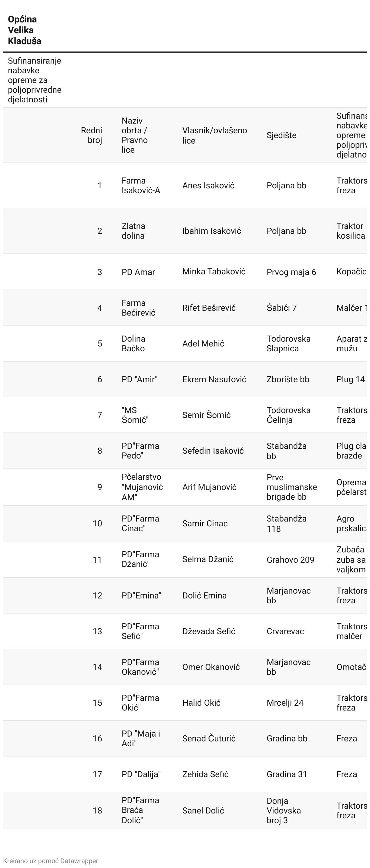
Task: Click owner name Minka Tabaković
Action: click(214, 272)
